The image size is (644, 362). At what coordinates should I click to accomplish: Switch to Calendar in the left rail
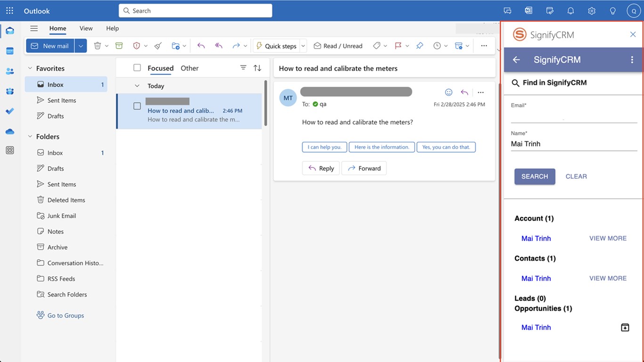click(x=10, y=51)
